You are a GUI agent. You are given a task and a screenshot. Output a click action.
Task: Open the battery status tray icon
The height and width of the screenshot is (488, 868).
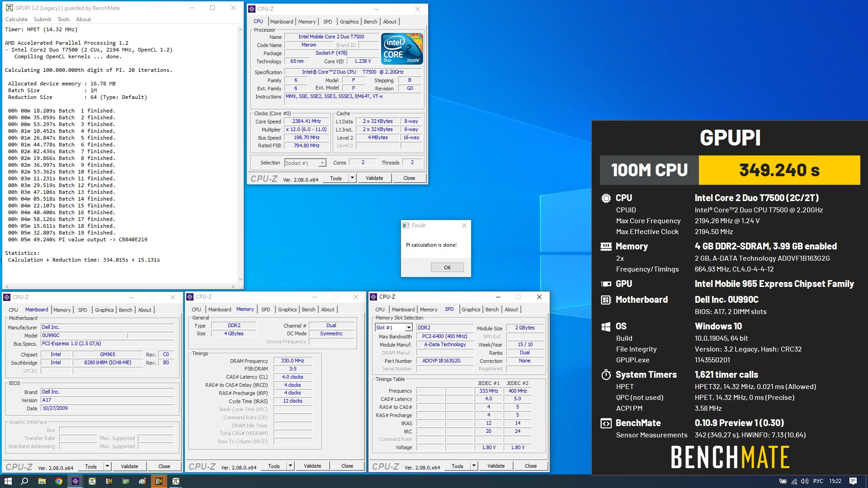point(783,481)
